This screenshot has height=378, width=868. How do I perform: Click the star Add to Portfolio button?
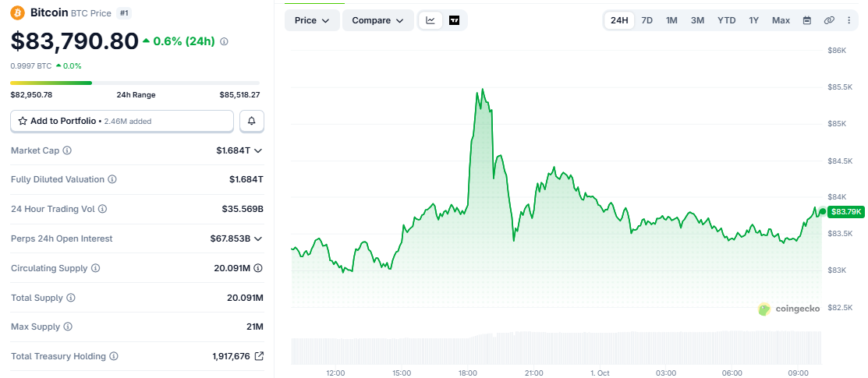(122, 122)
